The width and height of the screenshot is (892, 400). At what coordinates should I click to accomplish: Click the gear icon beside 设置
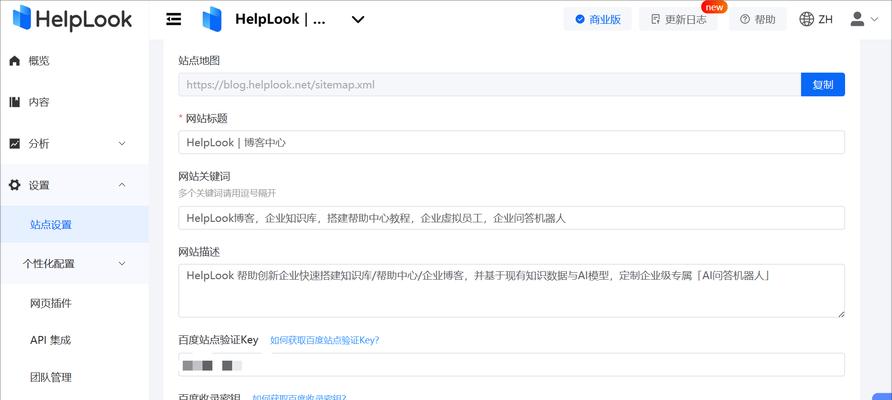15,185
